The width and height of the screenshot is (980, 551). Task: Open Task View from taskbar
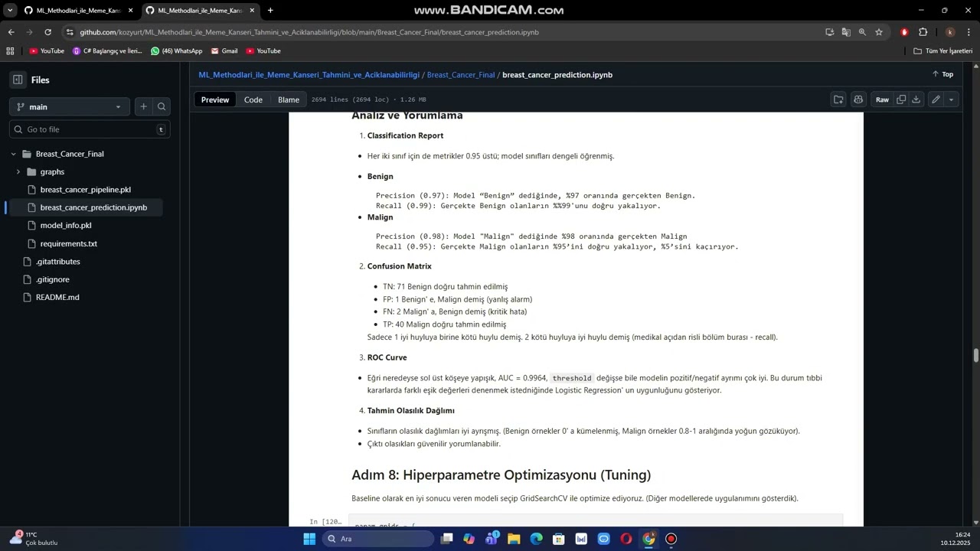tap(446, 539)
